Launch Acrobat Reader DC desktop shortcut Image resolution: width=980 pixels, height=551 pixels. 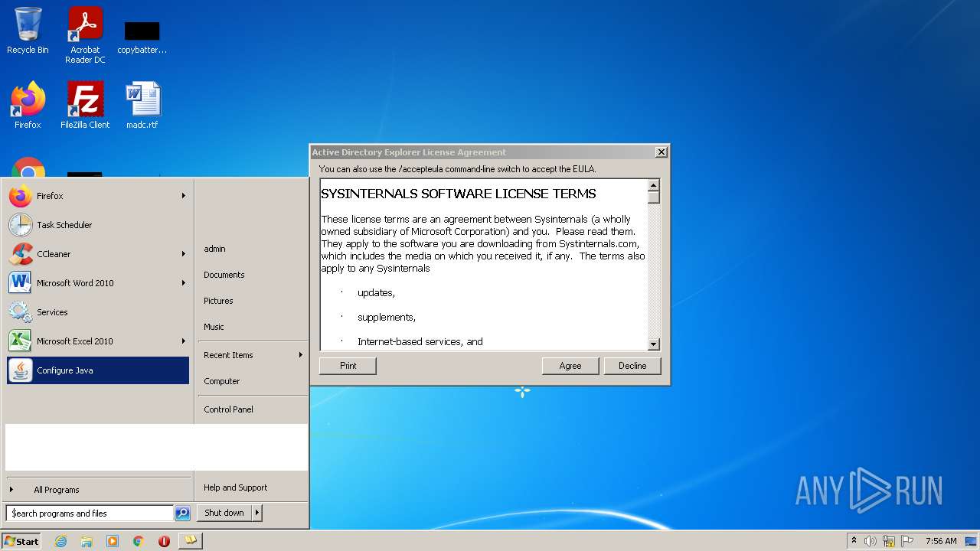click(85, 35)
